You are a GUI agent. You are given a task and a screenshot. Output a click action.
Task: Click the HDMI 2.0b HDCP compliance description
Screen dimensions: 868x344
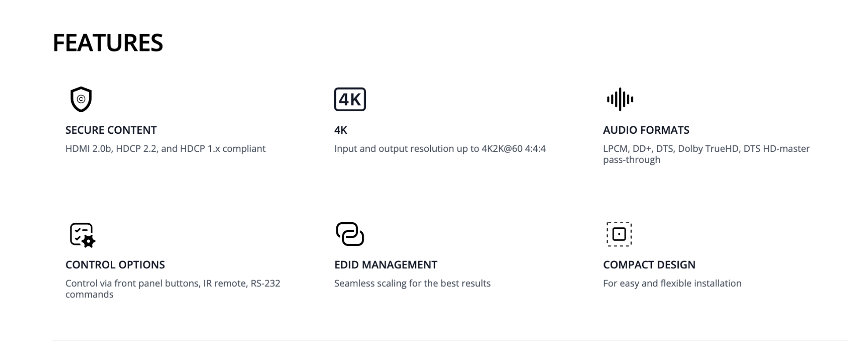pyautogui.click(x=166, y=149)
